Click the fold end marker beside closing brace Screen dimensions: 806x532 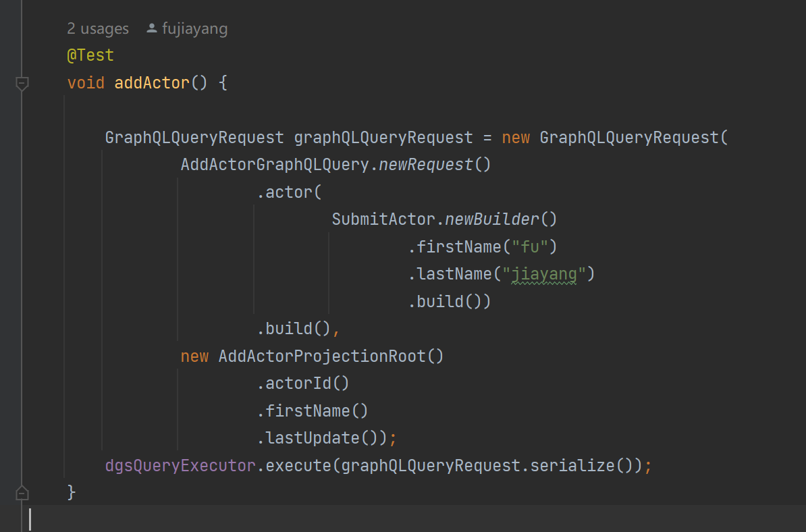(22, 492)
